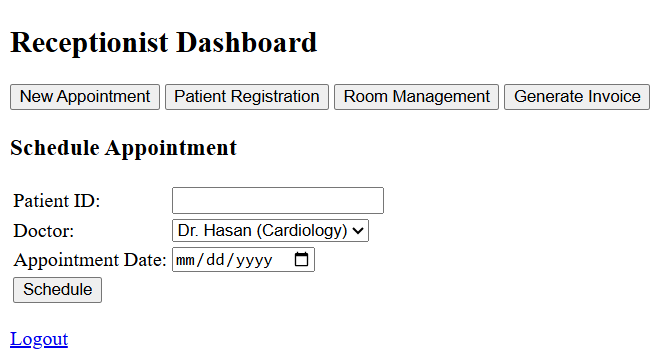The image size is (671, 361).
Task: Click the Appointment Date label
Action: click(x=90, y=260)
